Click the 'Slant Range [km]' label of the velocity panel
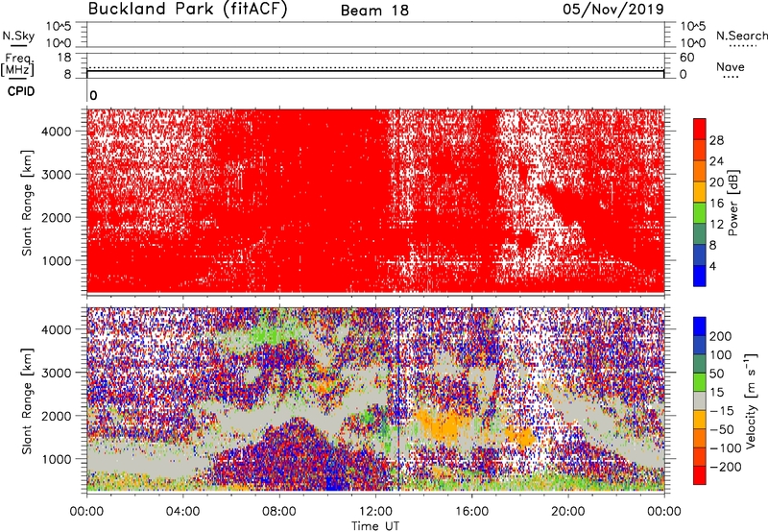 [x=27, y=400]
